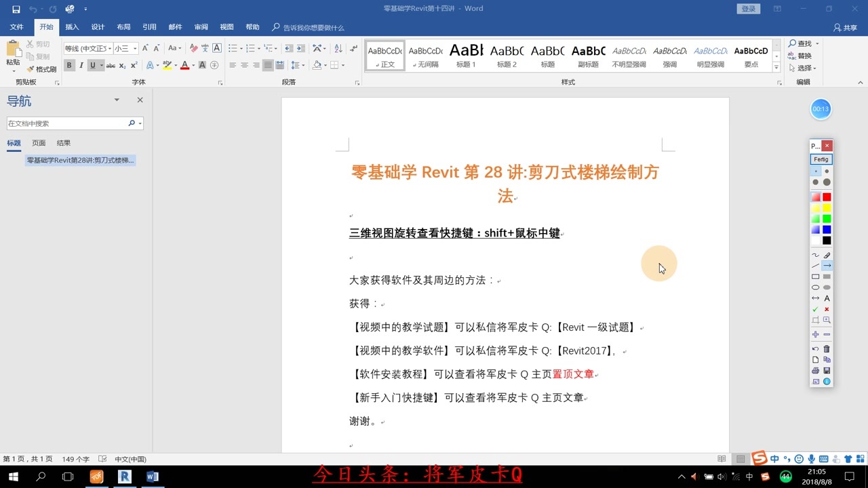Click the distributed alignment icon
Screen dimensions: 868x488
point(280,66)
